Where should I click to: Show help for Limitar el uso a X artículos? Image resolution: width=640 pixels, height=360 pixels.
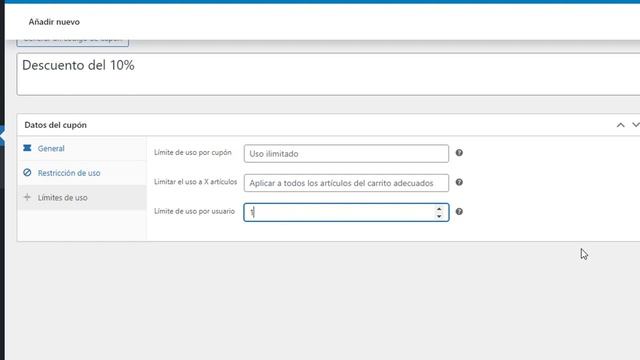pos(459,182)
